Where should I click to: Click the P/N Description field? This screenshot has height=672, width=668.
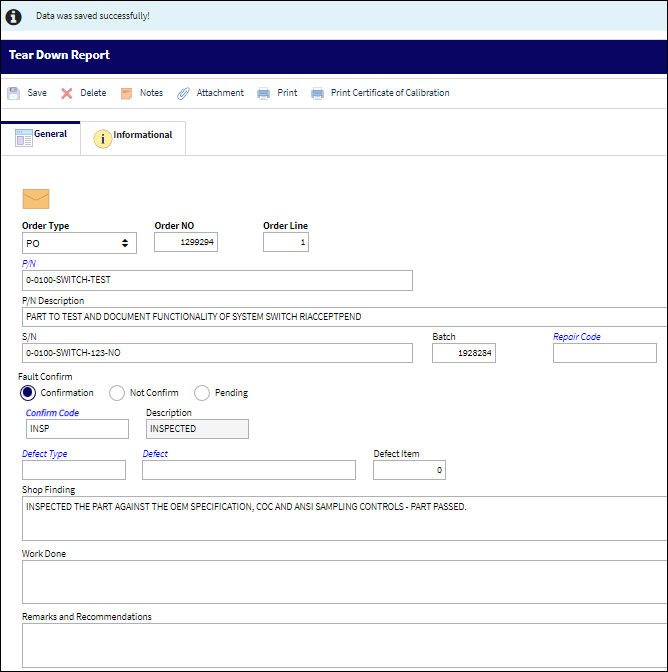pos(344,317)
